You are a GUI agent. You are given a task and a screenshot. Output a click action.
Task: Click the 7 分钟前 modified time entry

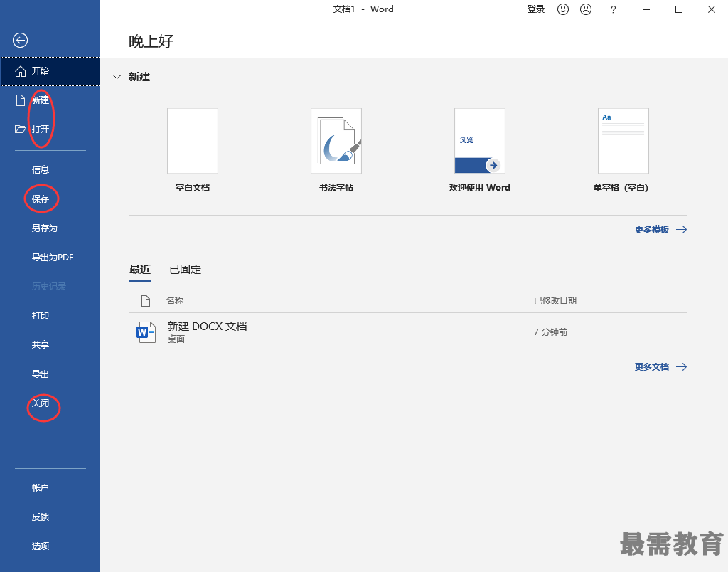tap(551, 332)
